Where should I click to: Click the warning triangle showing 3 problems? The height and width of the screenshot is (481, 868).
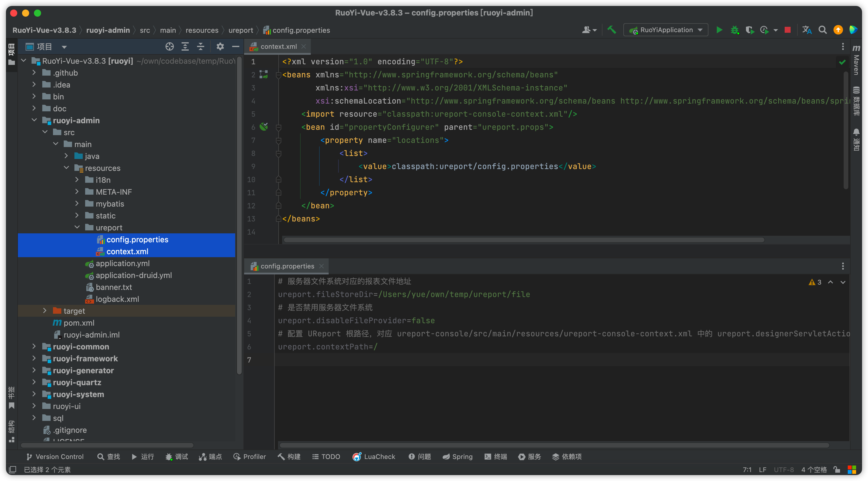[x=815, y=282]
